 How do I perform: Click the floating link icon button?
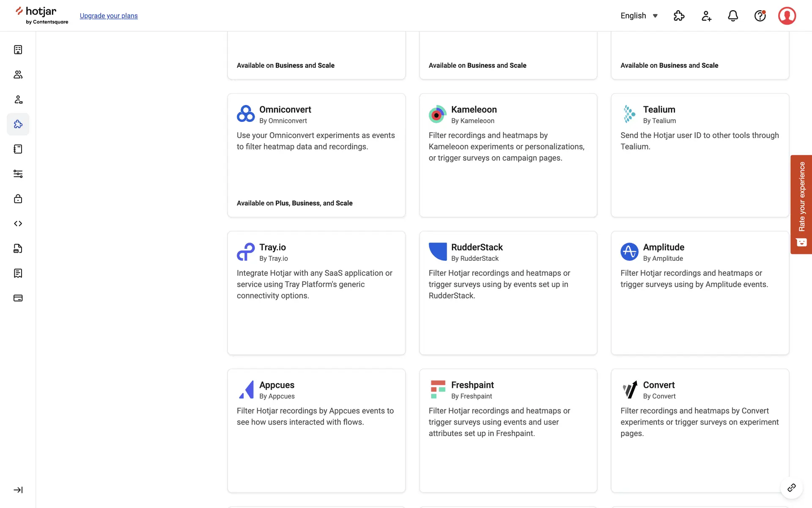point(791,488)
